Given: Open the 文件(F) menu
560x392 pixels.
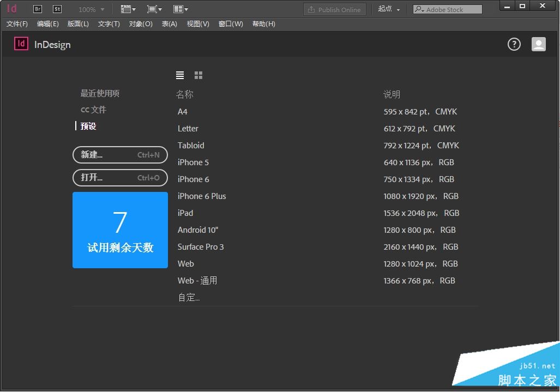Looking at the screenshot, I should tap(17, 24).
